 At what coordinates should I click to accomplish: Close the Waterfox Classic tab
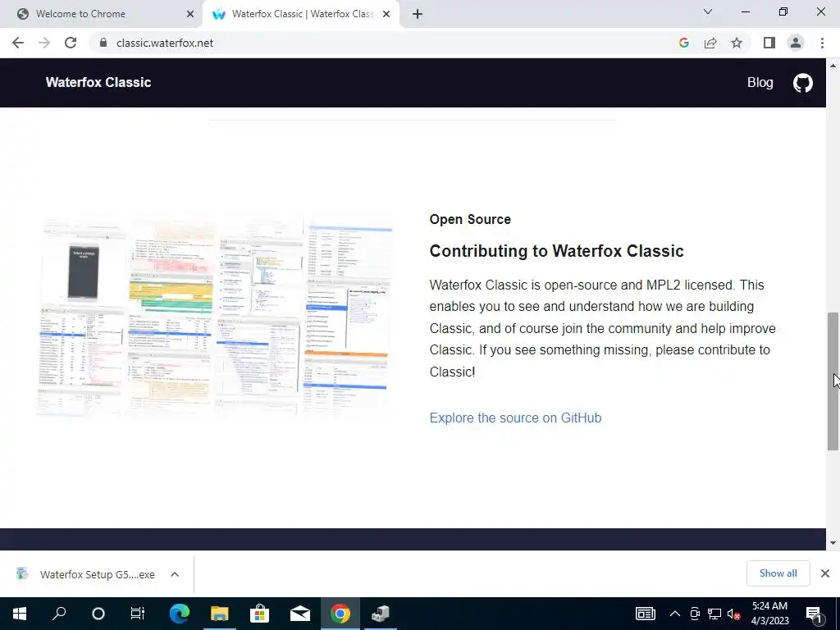[x=386, y=14]
